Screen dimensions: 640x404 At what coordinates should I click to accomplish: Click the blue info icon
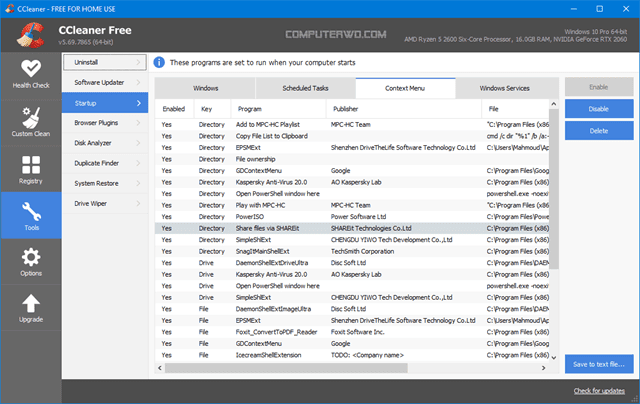159,62
